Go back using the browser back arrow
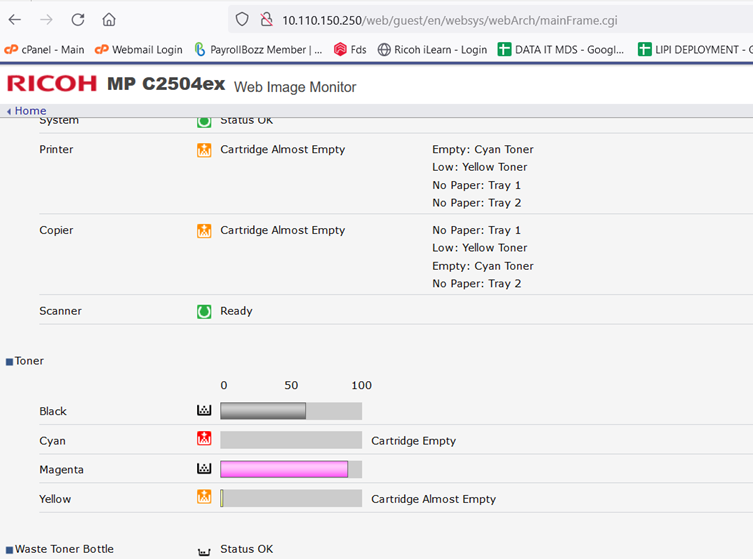753x559 pixels. coord(15,20)
